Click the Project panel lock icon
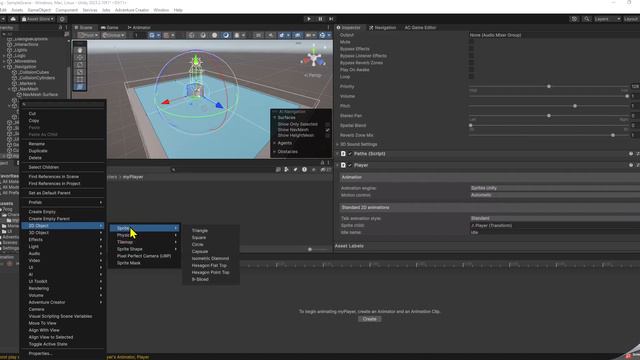Image resolution: width=640 pixels, height=360 pixels. pos(322,162)
